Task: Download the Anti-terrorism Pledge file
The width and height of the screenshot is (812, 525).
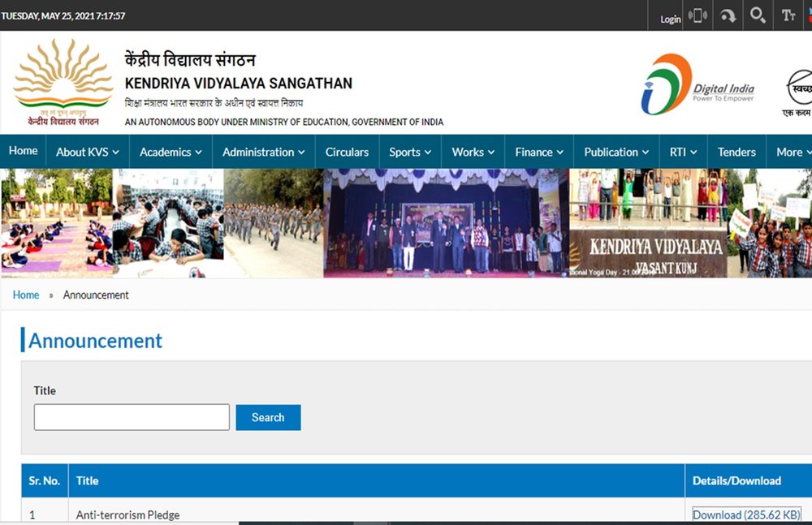Action: (746, 514)
